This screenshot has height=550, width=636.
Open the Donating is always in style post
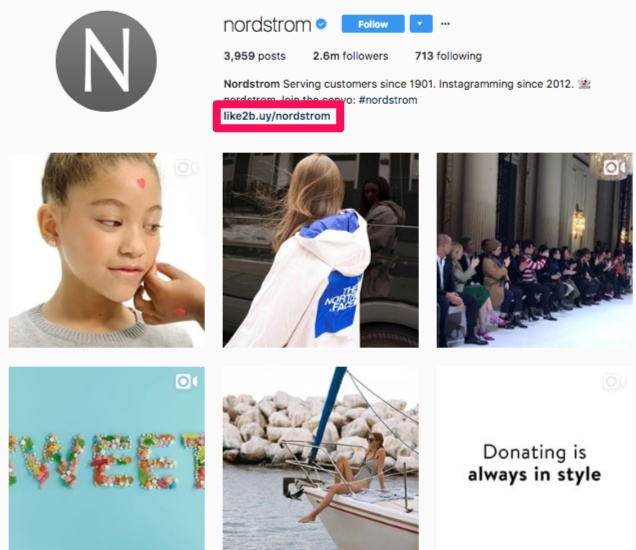[534, 458]
